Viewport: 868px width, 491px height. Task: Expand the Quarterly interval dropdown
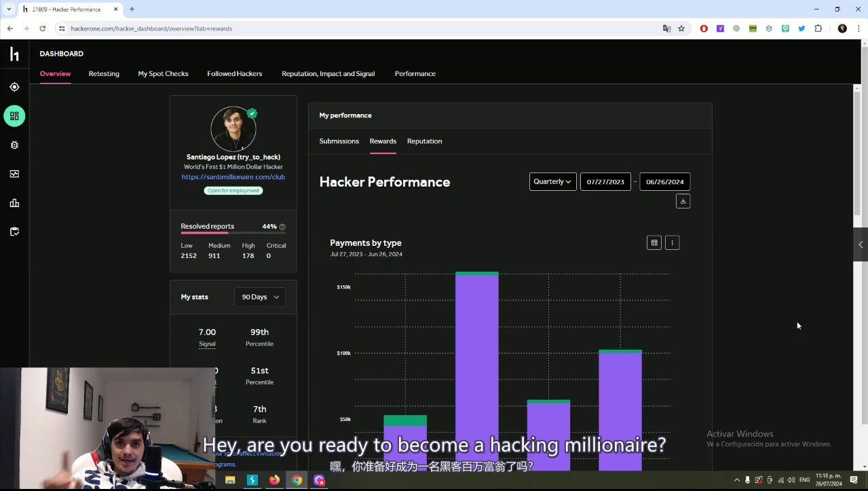(x=552, y=181)
